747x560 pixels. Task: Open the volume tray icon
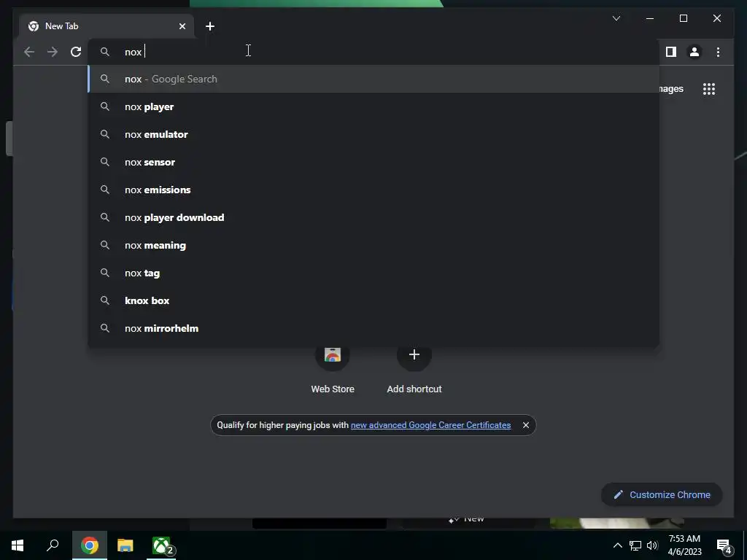click(652, 545)
